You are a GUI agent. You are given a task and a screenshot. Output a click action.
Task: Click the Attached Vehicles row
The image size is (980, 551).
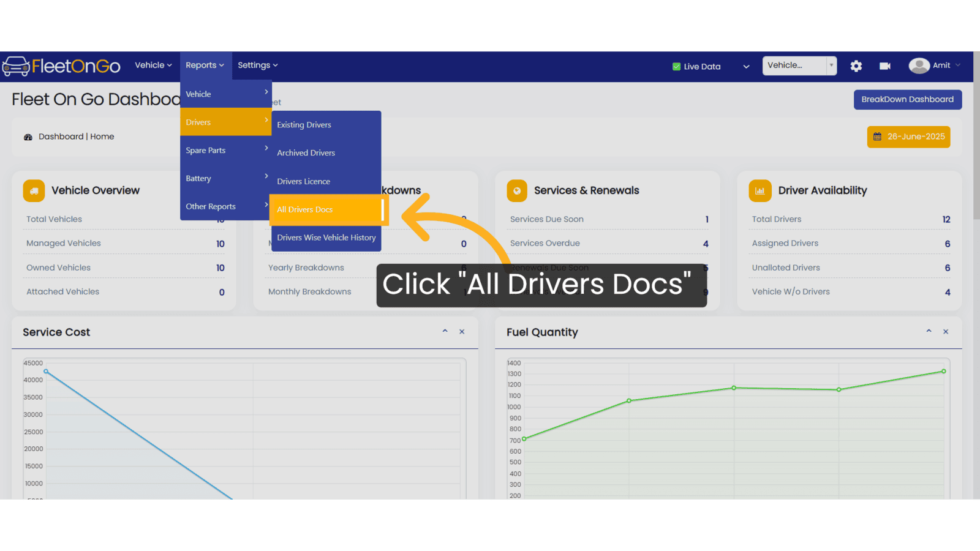(125, 292)
